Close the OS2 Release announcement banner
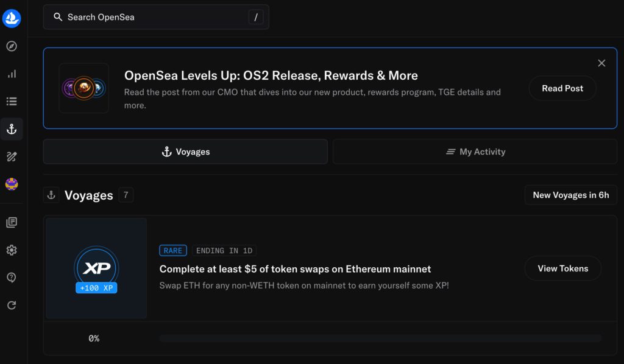The image size is (624, 364). point(601,63)
